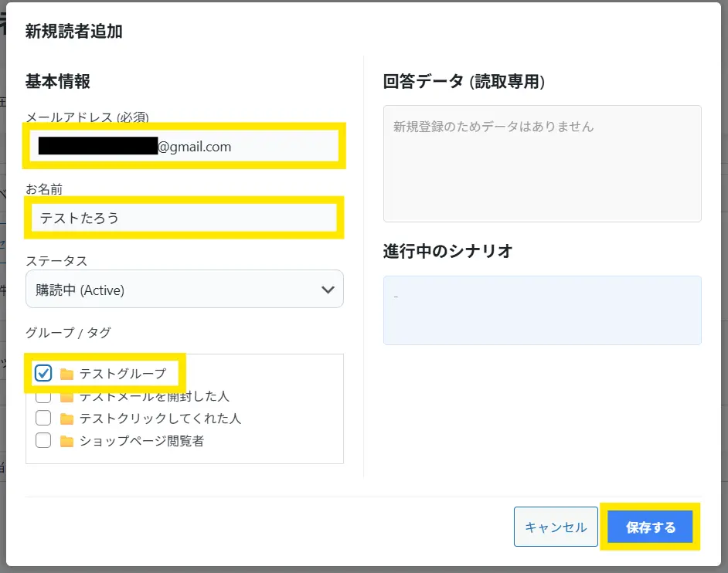Enable the テストクリックしてくれた人 checkbox
The height and width of the screenshot is (573, 728).
point(43,419)
